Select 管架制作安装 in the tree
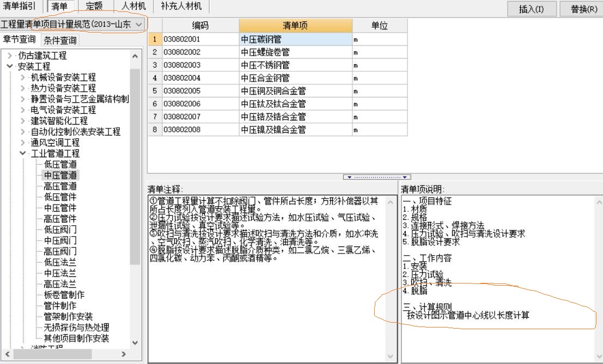603x364 pixels. pos(69,317)
